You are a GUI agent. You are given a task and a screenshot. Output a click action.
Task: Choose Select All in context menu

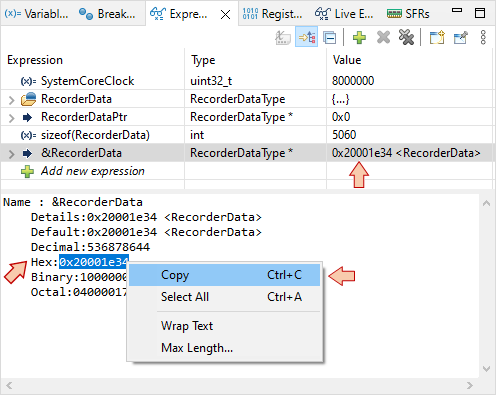(224, 297)
